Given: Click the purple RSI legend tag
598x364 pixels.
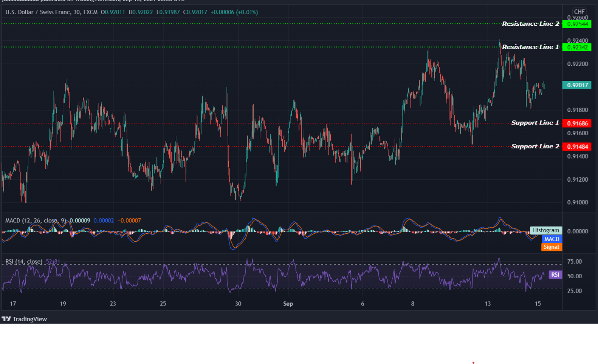Looking at the screenshot, I should coord(555,275).
